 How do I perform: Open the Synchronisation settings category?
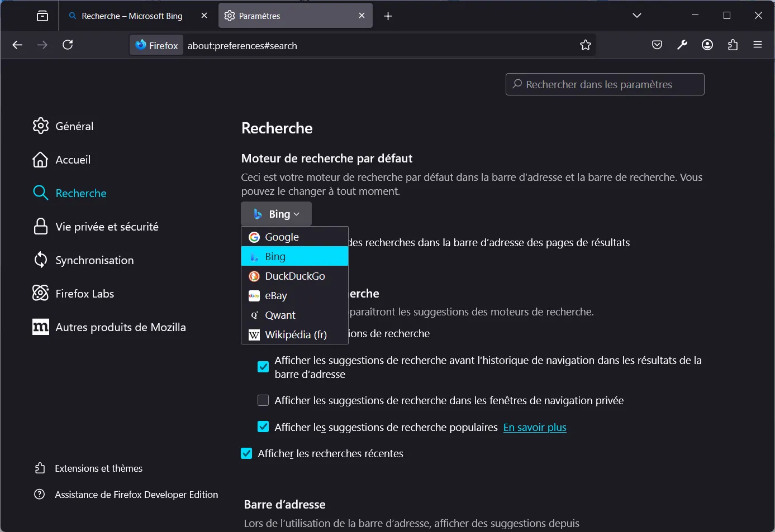point(83,260)
